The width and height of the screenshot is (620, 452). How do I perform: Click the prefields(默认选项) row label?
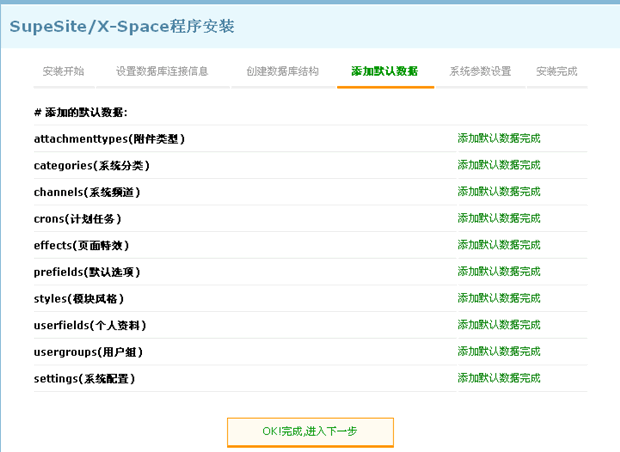click(87, 272)
